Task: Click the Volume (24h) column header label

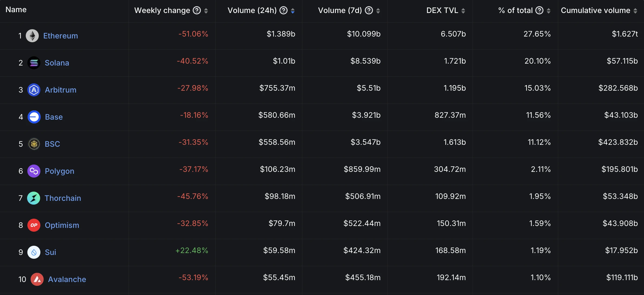Action: [252, 10]
